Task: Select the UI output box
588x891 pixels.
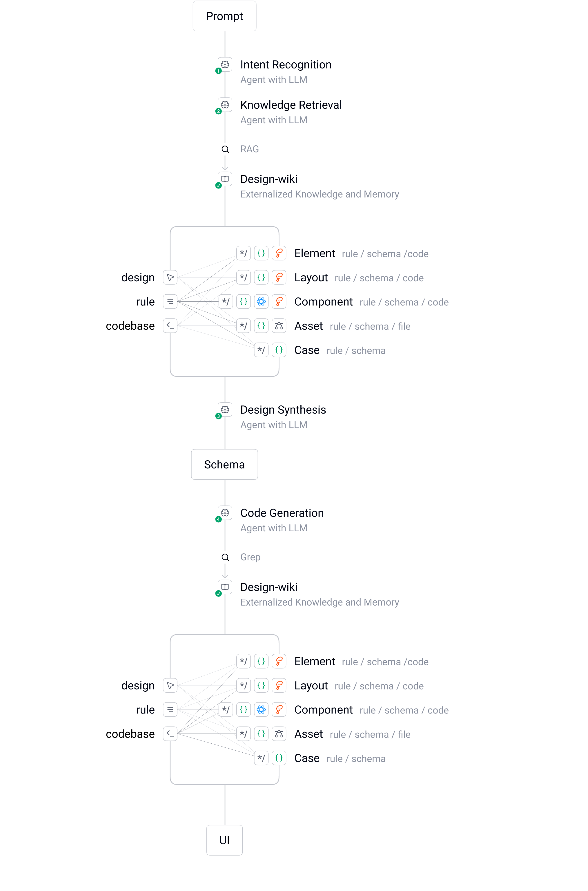Action: (224, 840)
